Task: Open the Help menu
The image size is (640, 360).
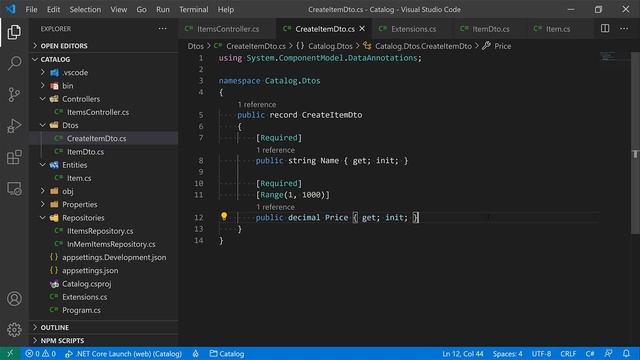Action: 226,9
